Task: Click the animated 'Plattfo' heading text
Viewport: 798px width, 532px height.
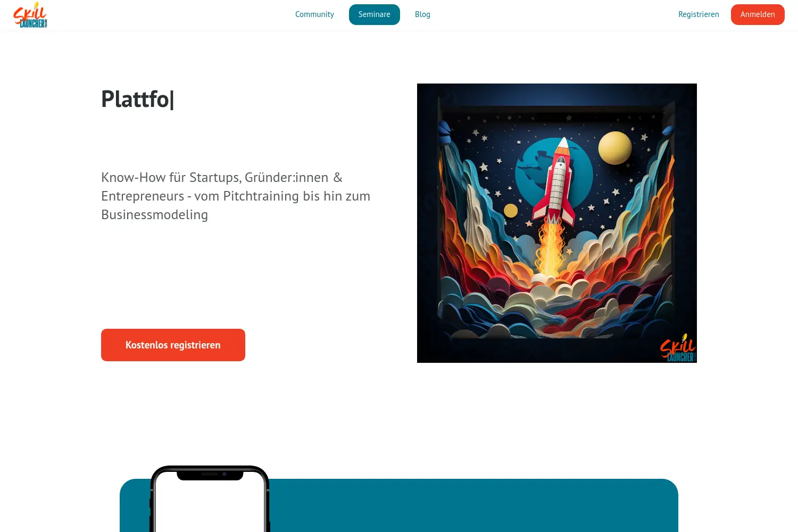Action: click(138, 99)
